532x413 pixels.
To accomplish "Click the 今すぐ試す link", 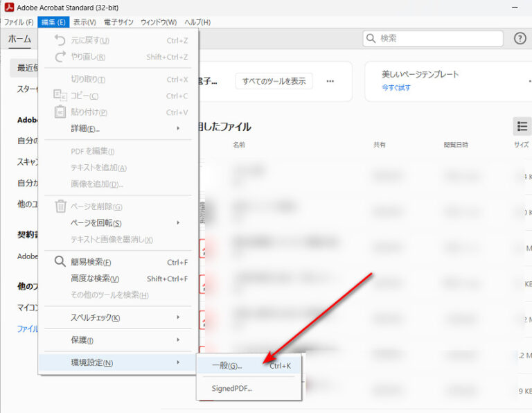I will tap(396, 88).
